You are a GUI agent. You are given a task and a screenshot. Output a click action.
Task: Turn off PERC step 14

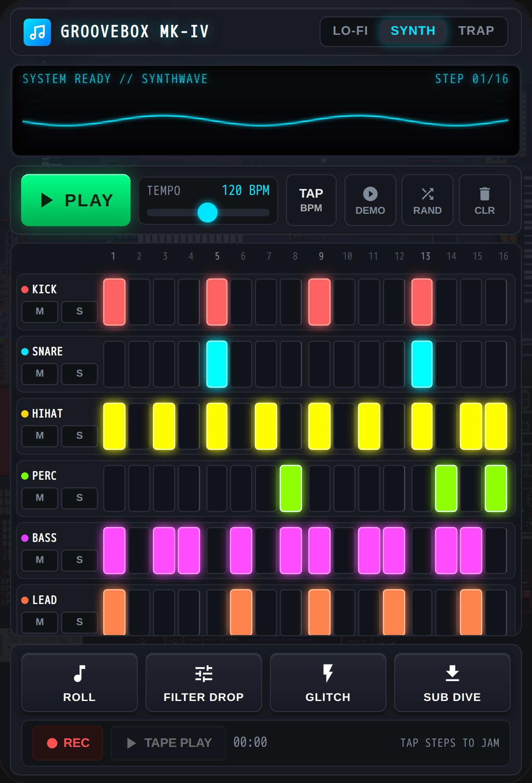click(446, 488)
